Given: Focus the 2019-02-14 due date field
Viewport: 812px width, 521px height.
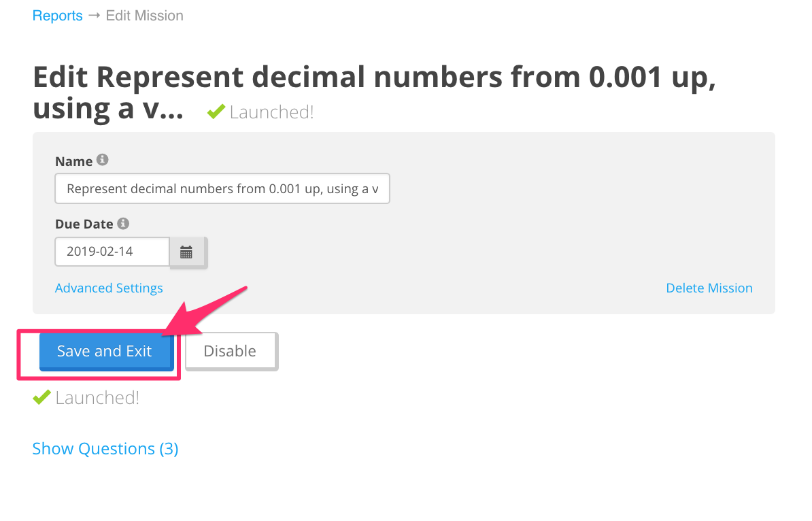Looking at the screenshot, I should pos(112,252).
